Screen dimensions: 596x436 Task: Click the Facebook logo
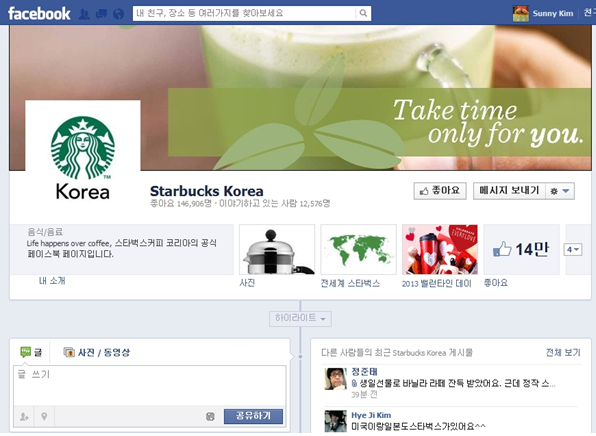click(39, 14)
